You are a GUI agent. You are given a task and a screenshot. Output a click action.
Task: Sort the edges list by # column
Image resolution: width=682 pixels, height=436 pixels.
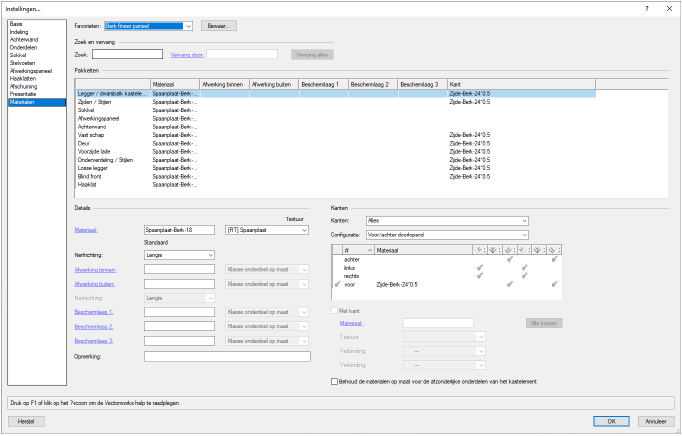coord(358,250)
